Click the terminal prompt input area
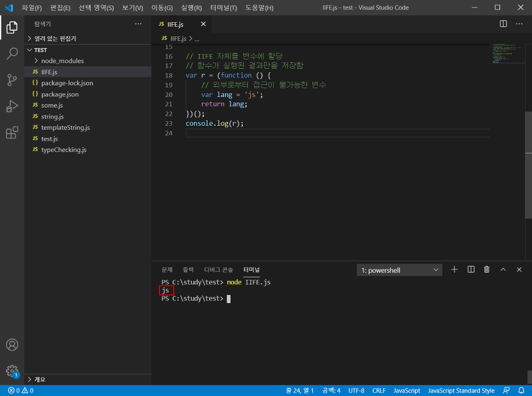The height and width of the screenshot is (396, 532). coord(228,299)
